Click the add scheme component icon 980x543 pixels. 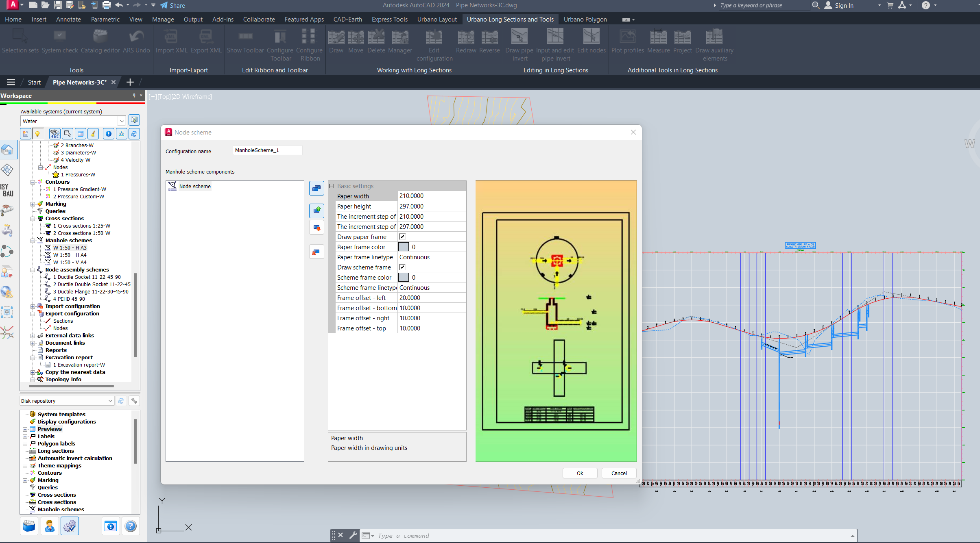[316, 188]
